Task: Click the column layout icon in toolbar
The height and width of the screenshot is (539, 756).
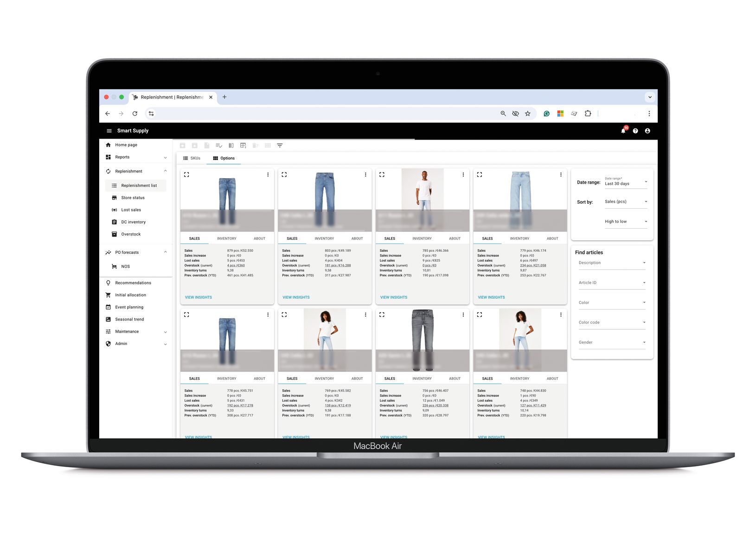Action: tap(231, 146)
